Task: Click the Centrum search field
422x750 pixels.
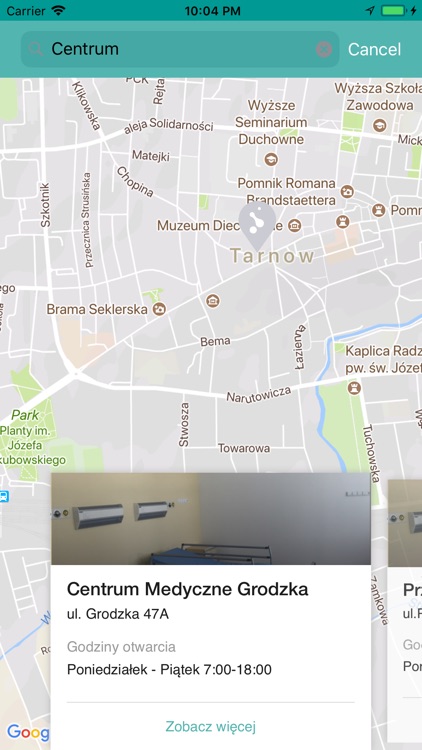Action: [180, 49]
